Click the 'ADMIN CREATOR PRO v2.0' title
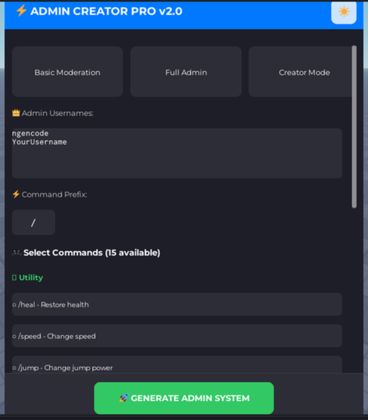Screen dimensions: 368x420 point(106,11)
